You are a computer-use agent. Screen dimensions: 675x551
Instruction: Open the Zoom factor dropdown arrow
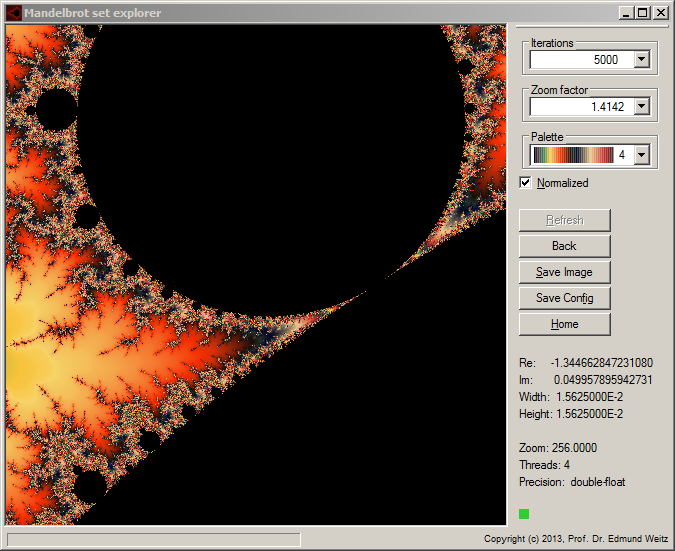641,106
